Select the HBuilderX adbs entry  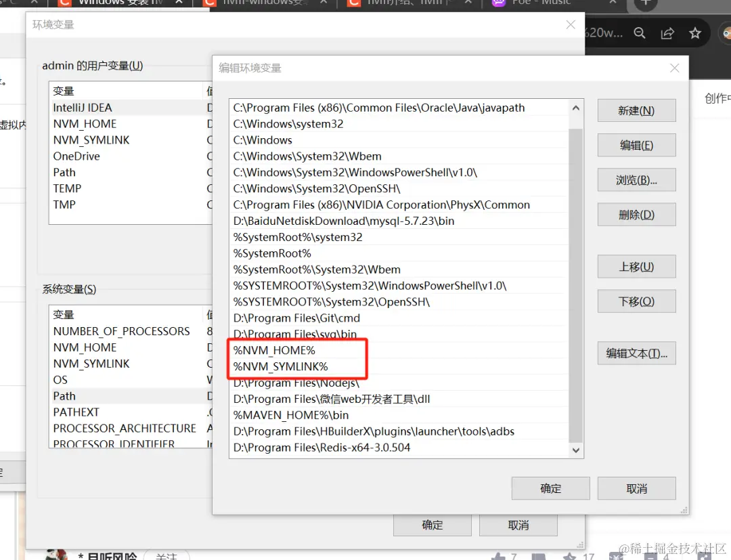coord(399,431)
